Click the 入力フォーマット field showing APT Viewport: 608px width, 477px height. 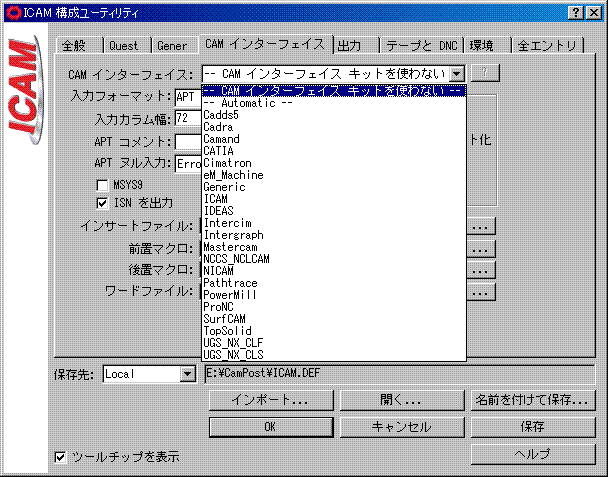pyautogui.click(x=188, y=97)
